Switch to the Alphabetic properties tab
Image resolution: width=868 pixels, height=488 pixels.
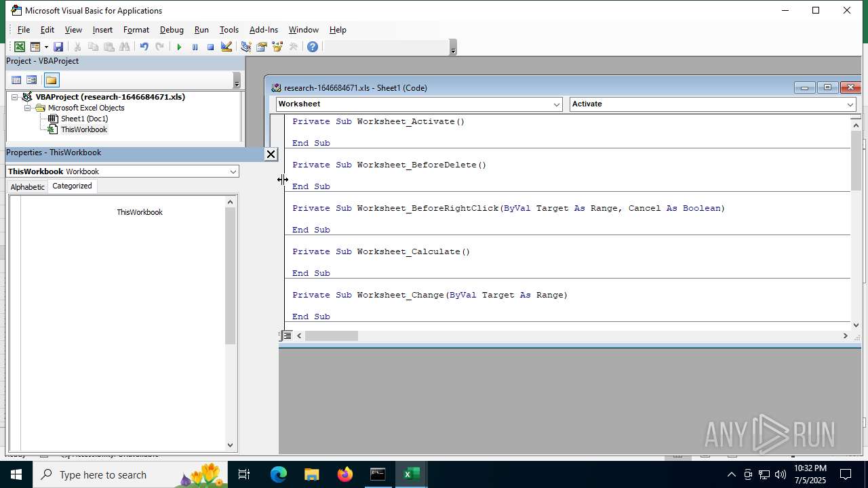pyautogui.click(x=27, y=186)
